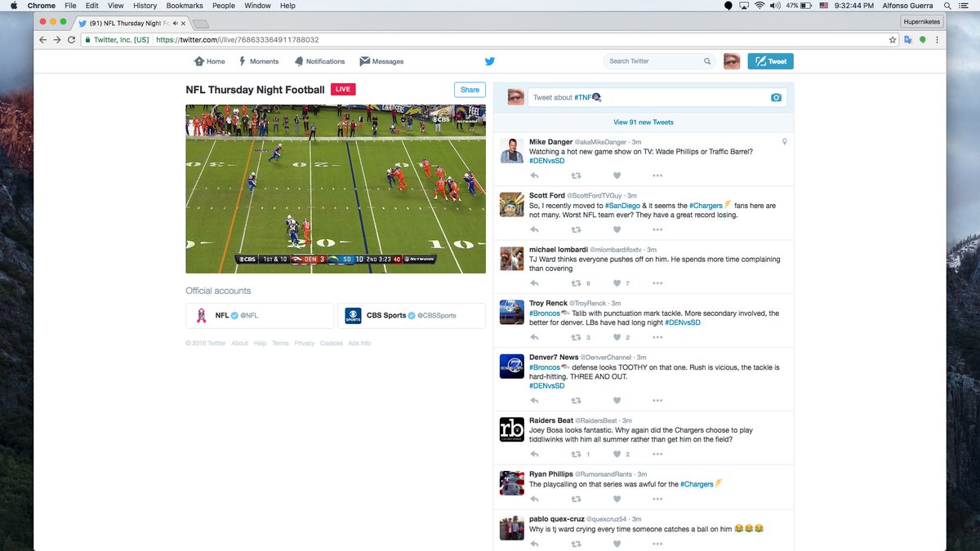
Task: Click the Wi-Fi status icon in the menu bar
Action: point(759,6)
